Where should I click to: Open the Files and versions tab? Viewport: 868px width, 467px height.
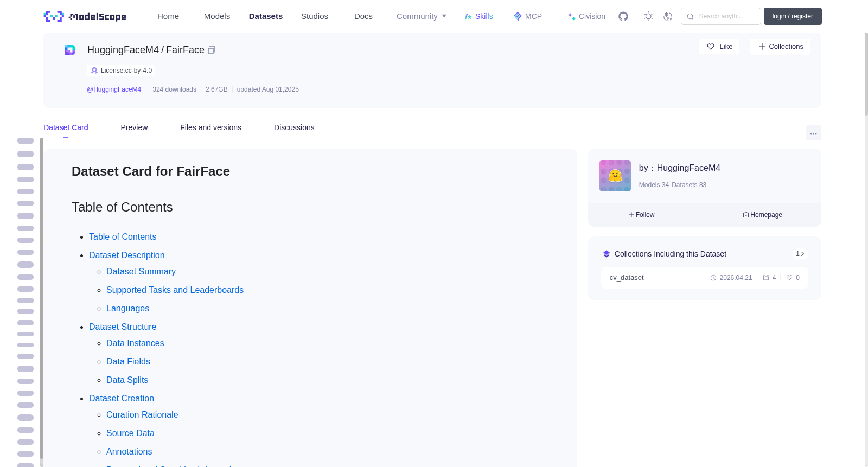click(x=210, y=127)
